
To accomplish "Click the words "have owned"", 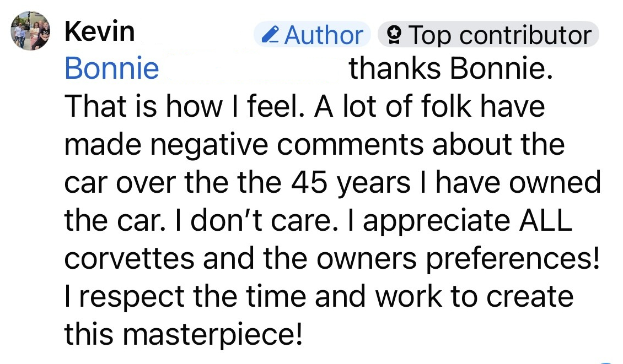I will tap(518, 182).
